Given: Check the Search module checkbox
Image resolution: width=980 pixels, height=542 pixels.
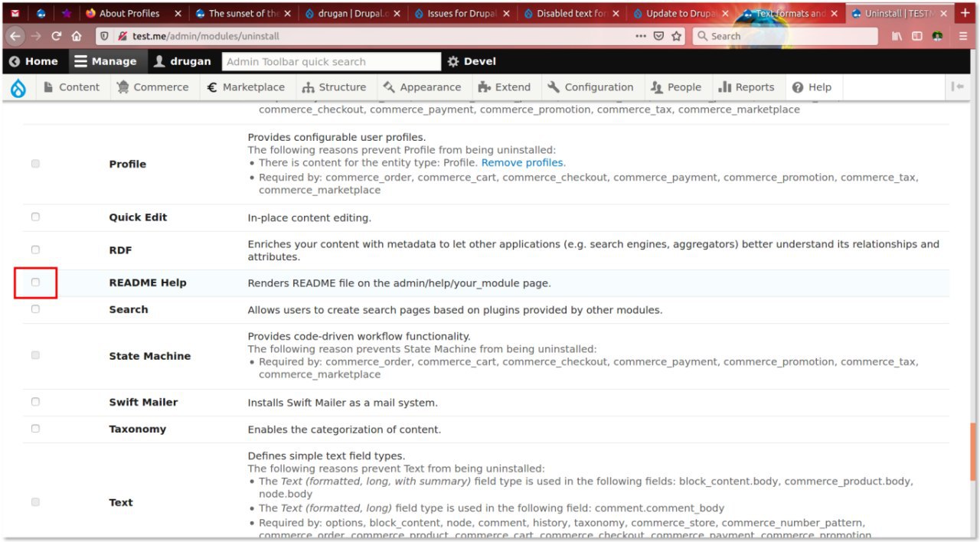Looking at the screenshot, I should coord(35,309).
